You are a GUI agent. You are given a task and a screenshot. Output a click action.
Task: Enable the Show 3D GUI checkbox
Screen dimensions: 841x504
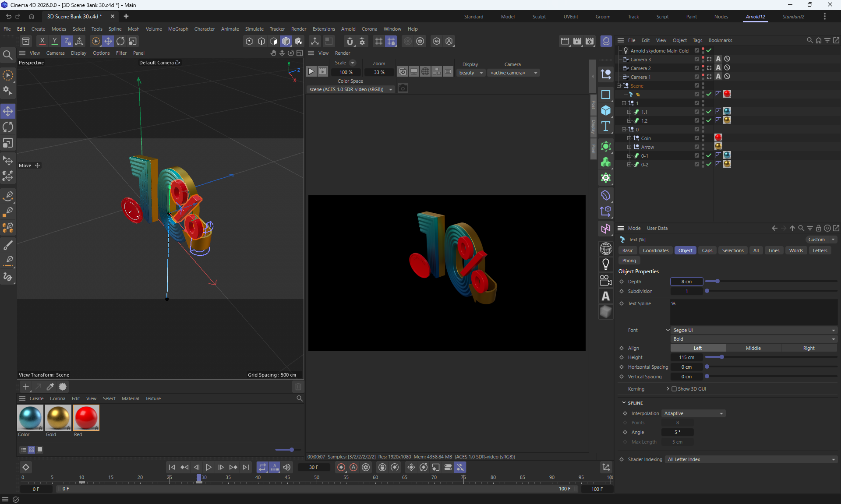[674, 389]
